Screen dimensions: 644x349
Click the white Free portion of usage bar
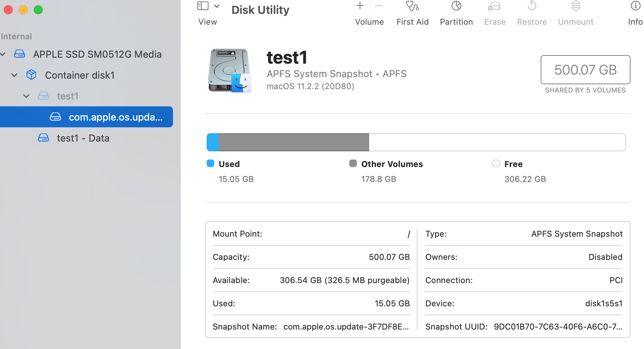(497, 142)
